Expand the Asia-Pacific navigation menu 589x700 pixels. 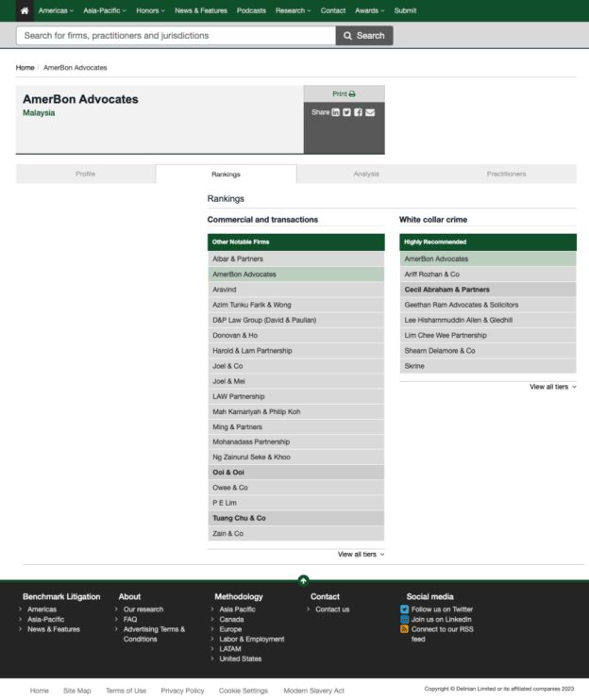[105, 10]
